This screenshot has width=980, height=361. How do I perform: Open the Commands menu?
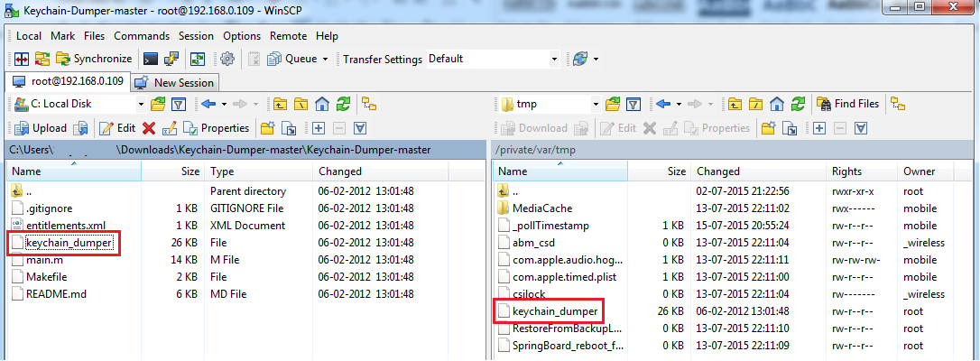click(x=142, y=35)
